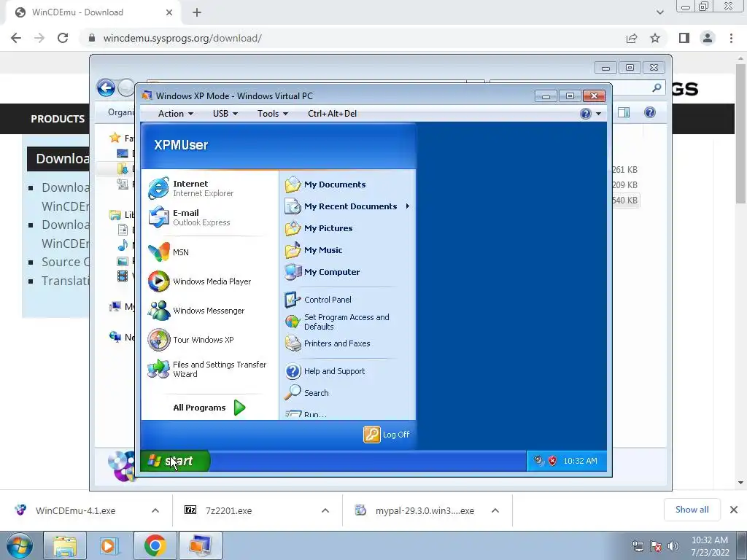Open Files and Settings Transfer Wizard
Viewport: 747px width, 560px height.
[x=207, y=369]
